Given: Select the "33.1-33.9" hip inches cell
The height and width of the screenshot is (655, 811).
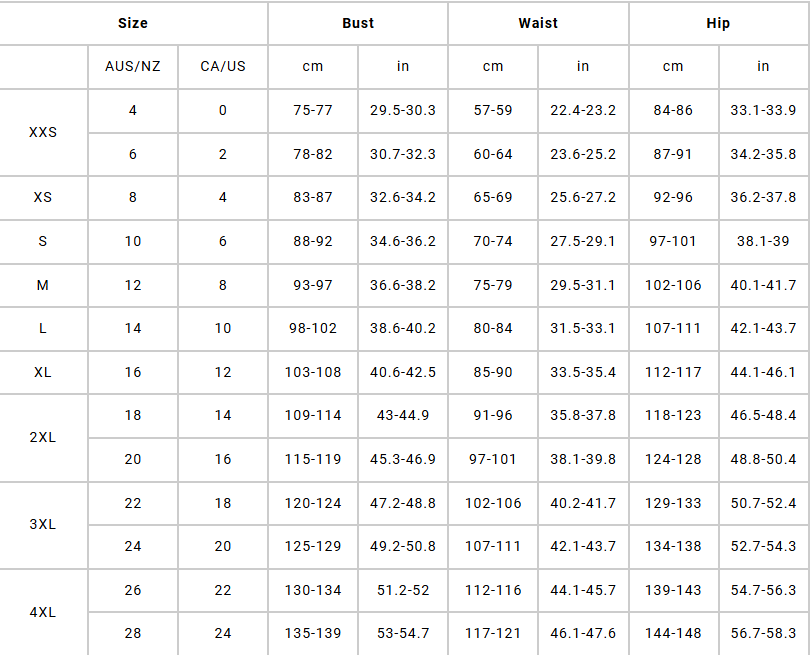Looking at the screenshot, I should click(763, 110).
